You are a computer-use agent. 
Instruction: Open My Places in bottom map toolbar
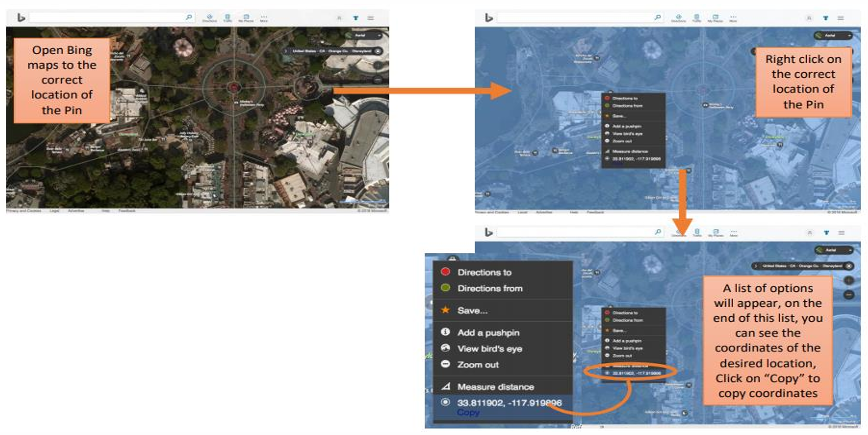[716, 233]
